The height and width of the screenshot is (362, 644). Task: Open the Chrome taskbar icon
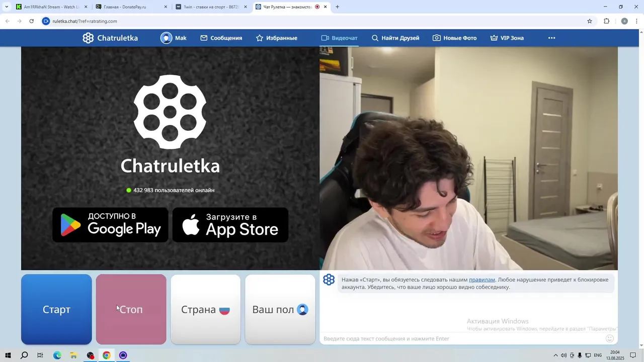click(x=107, y=355)
